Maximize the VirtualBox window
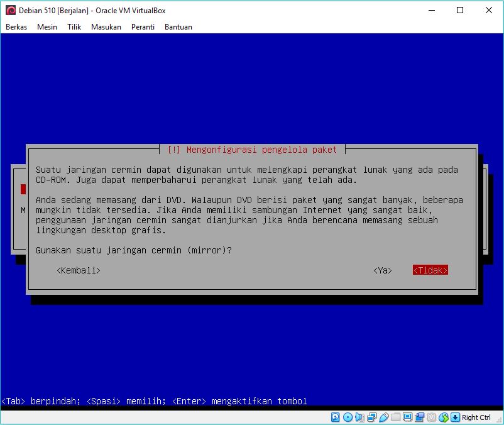This screenshot has width=504, height=425. tap(460, 10)
